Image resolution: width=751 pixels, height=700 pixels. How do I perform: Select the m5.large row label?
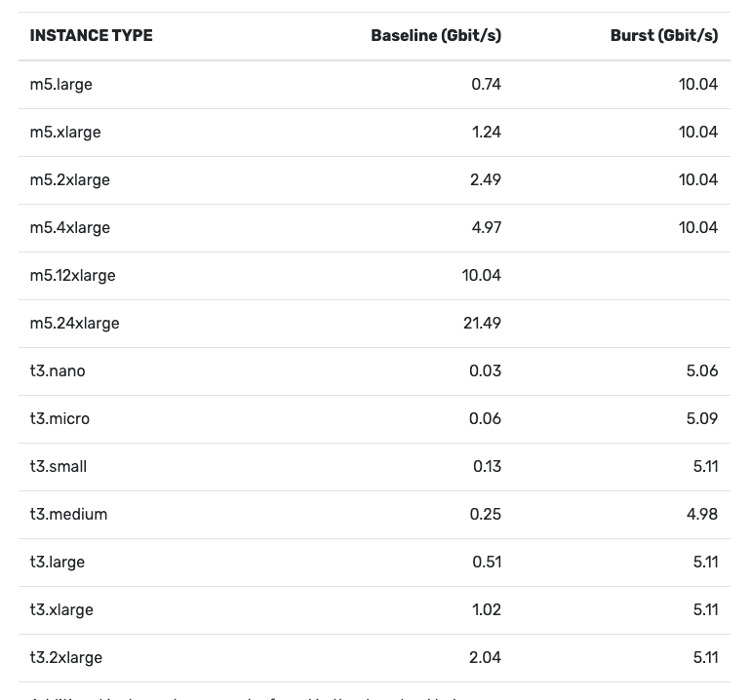coord(61,85)
